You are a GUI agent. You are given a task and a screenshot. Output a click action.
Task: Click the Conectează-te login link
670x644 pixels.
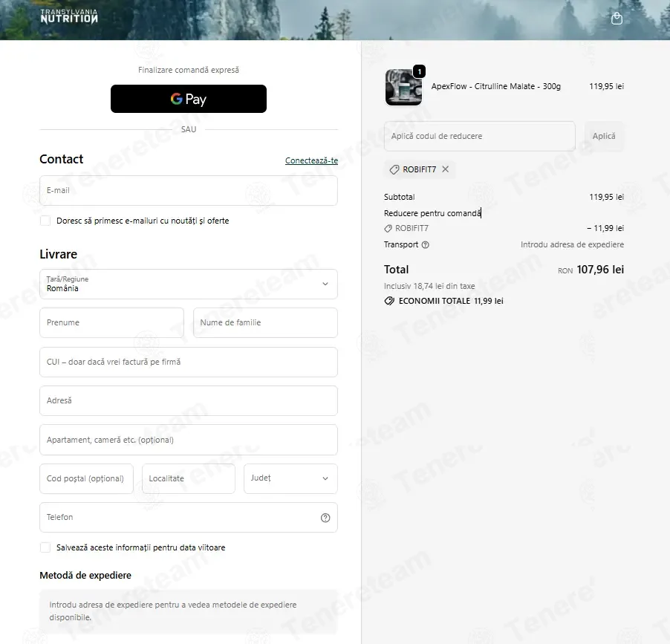311,160
